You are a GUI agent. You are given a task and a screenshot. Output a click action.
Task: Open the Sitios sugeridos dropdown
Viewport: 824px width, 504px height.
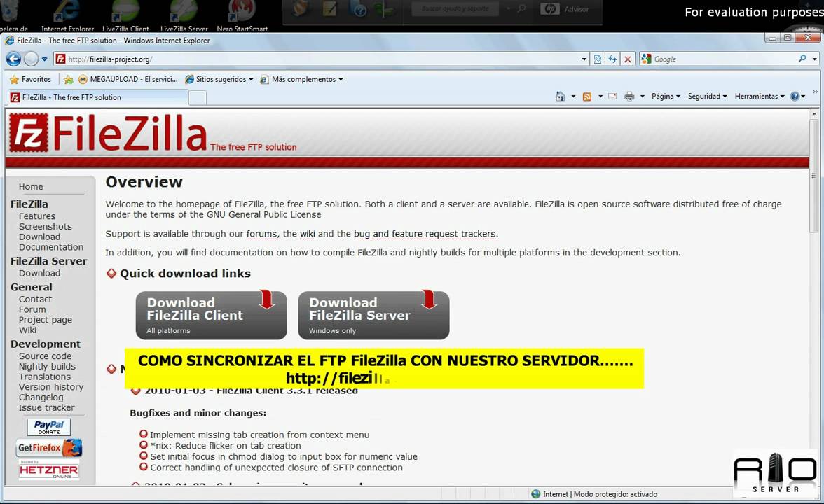[219, 79]
